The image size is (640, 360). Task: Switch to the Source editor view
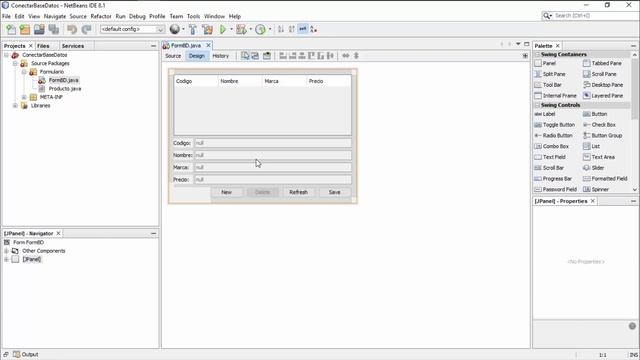click(x=173, y=56)
